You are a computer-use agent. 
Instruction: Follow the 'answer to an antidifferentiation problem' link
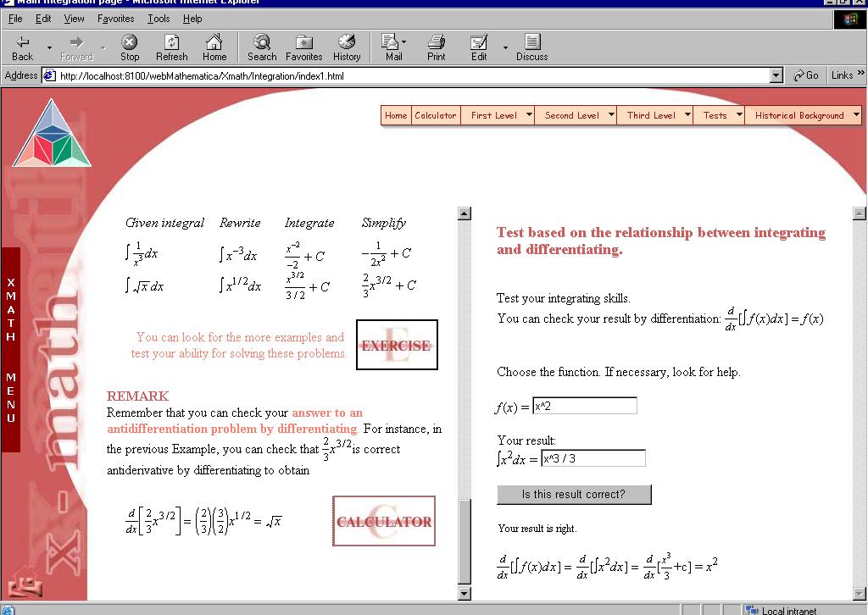pos(233,420)
